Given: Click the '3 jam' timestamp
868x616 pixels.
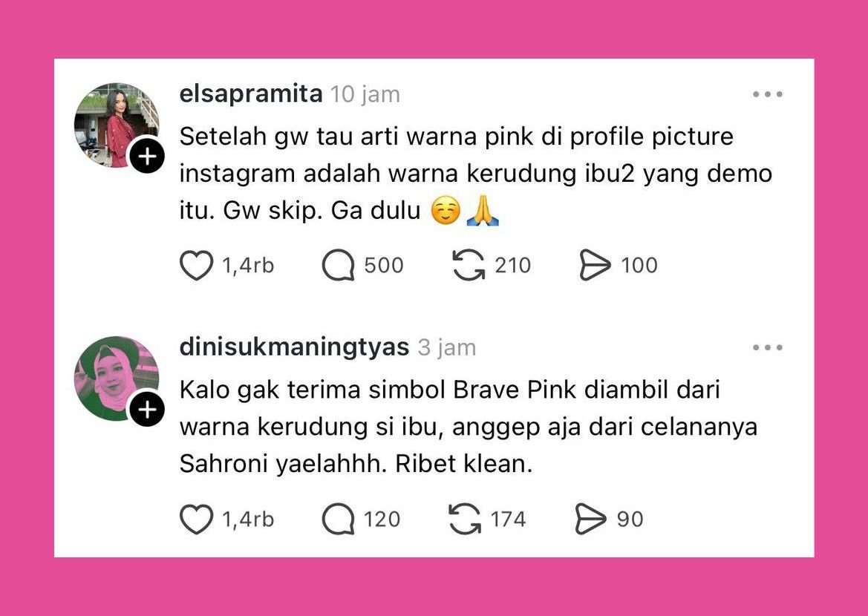Looking at the screenshot, I should [447, 348].
